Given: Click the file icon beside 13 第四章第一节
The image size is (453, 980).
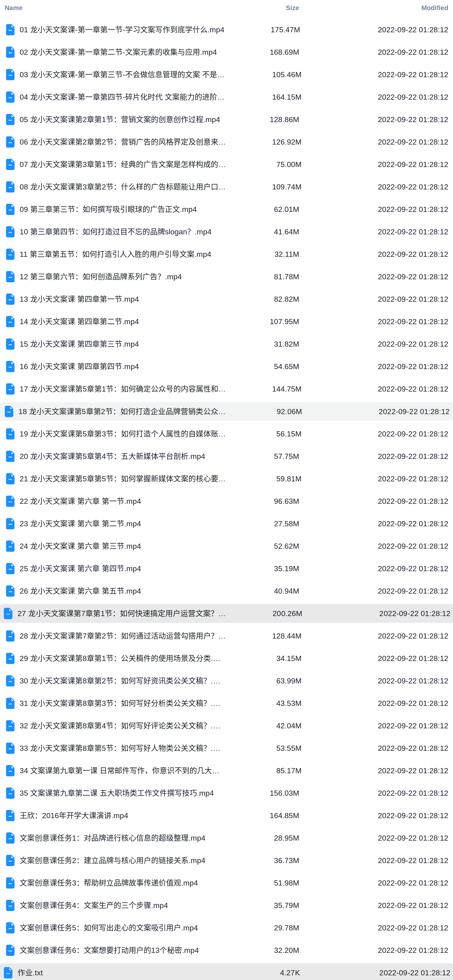Looking at the screenshot, I should [10, 299].
